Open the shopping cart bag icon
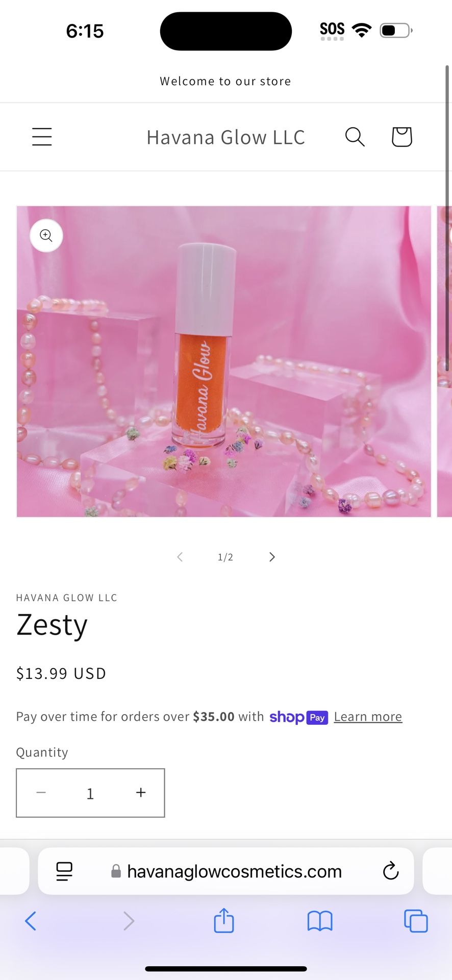Image resolution: width=452 pixels, height=980 pixels. point(401,137)
